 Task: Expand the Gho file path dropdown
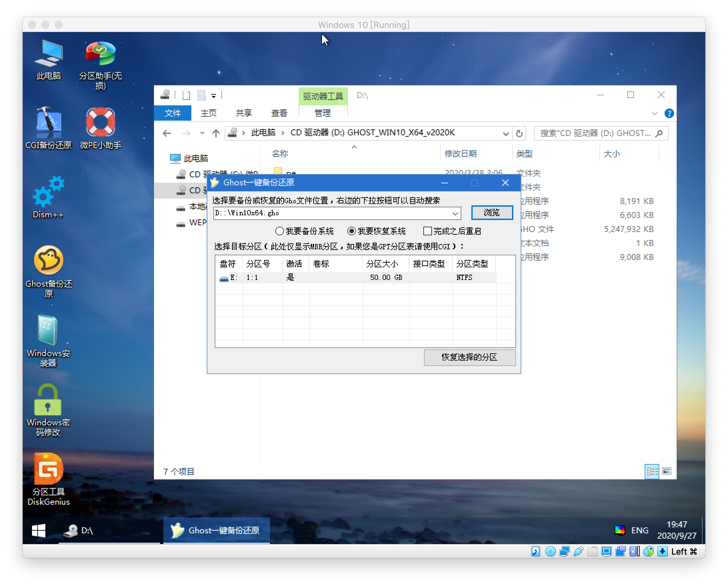click(x=455, y=213)
